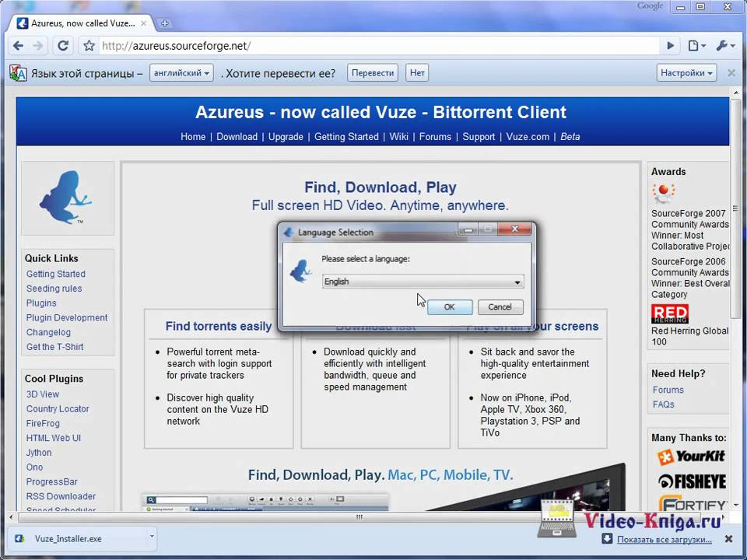Viewport: 747px width, 560px height.
Task: Open the Plugin Development quick link
Action: (67, 317)
